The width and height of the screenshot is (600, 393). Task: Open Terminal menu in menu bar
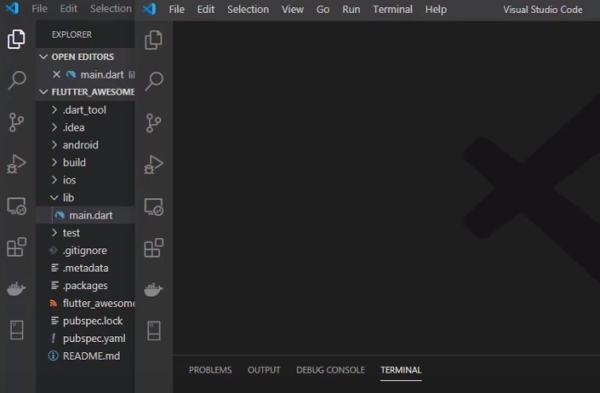[x=393, y=9]
